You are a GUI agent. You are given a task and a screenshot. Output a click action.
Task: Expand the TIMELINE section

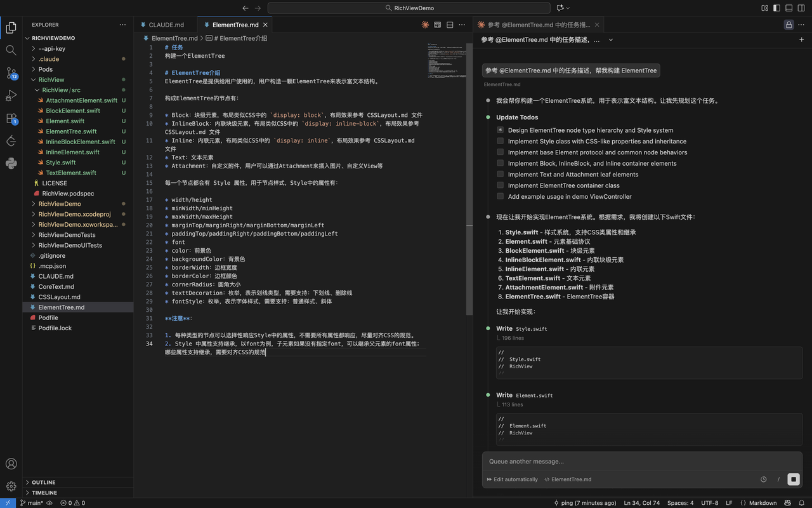point(77,493)
